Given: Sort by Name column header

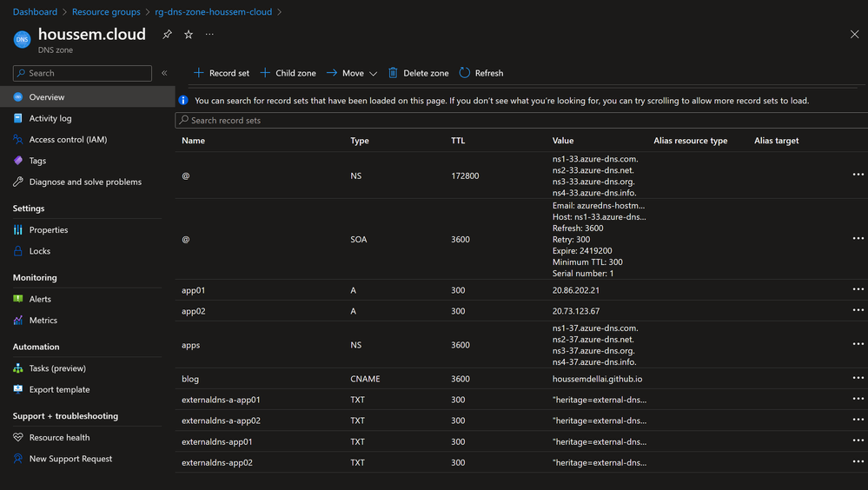Looking at the screenshot, I should coord(193,141).
